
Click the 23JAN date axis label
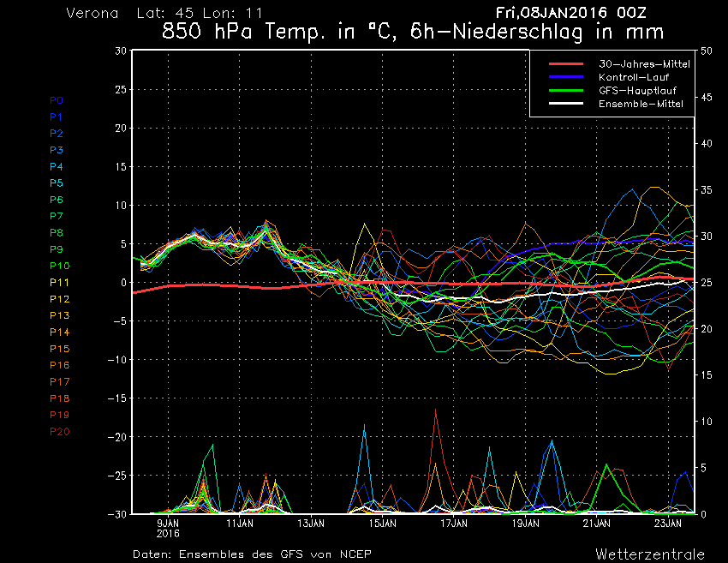(668, 522)
